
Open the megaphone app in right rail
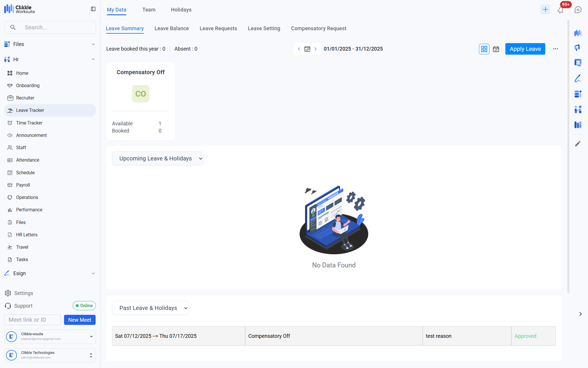578,47
